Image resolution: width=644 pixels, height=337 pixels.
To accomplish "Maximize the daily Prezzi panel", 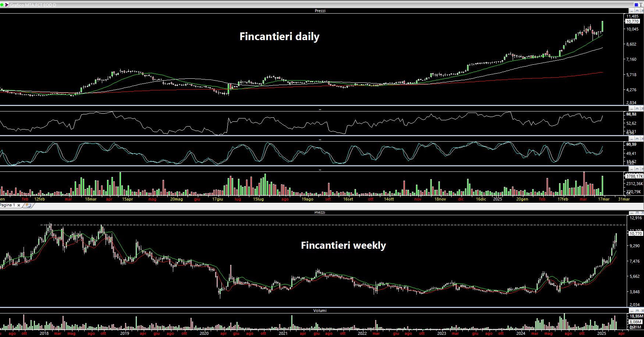I will (x=637, y=11).
